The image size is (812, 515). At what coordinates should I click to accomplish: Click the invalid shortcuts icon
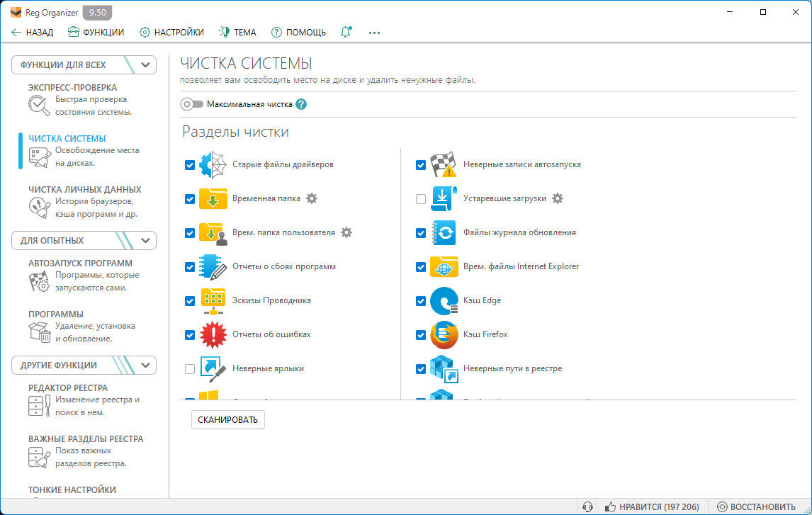pyautogui.click(x=213, y=369)
